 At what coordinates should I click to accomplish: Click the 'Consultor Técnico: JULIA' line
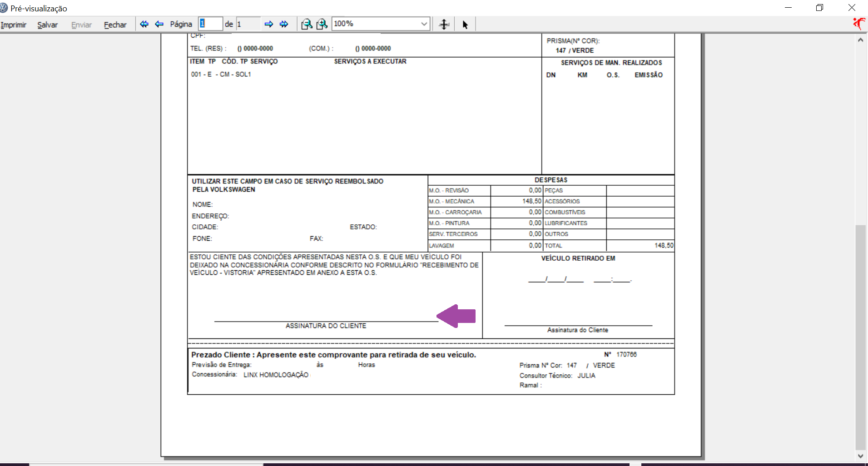557,376
